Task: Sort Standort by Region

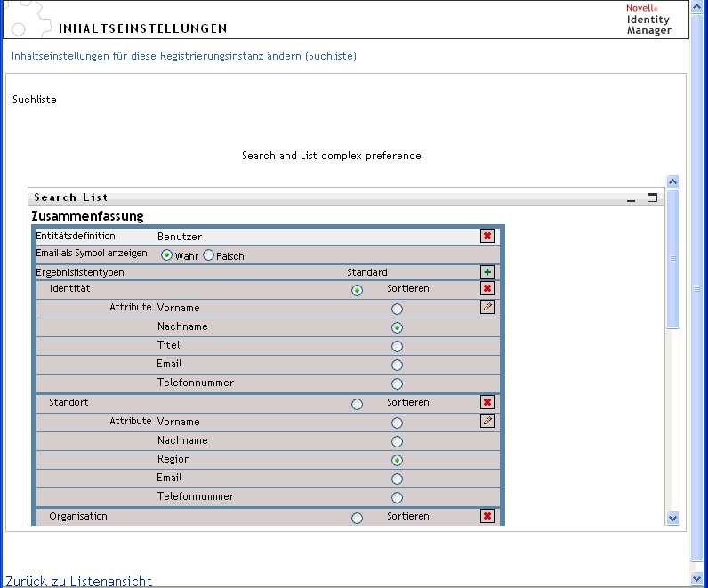Action: click(397, 460)
